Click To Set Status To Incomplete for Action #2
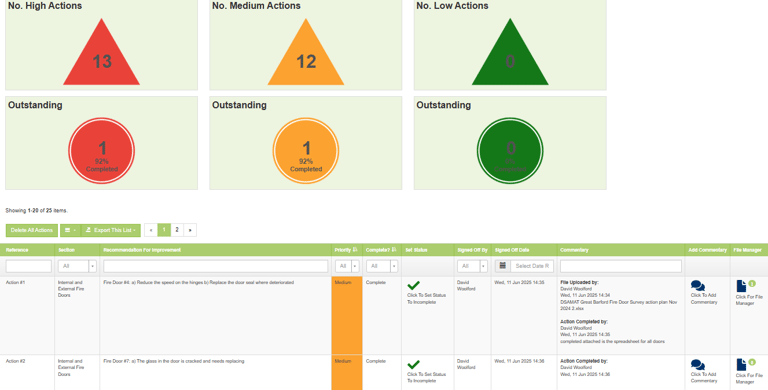The height and width of the screenshot is (390, 768). click(x=427, y=378)
